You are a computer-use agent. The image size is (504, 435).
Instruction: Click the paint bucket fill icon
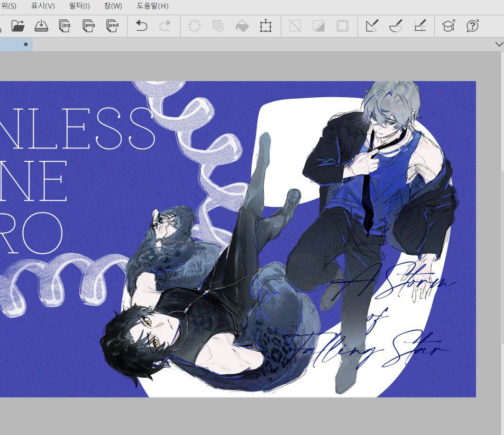[242, 26]
